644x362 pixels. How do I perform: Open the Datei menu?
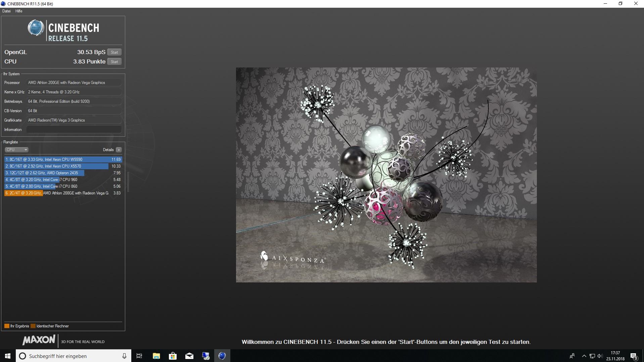(6, 11)
